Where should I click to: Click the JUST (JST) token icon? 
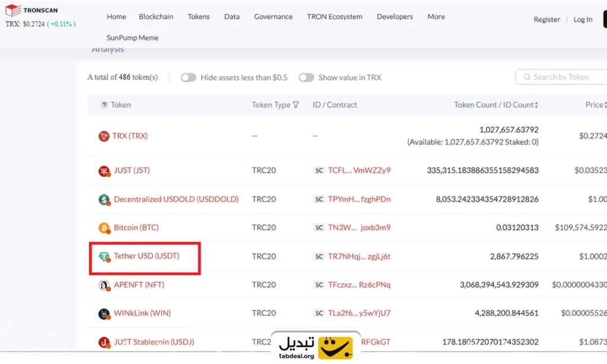(104, 171)
